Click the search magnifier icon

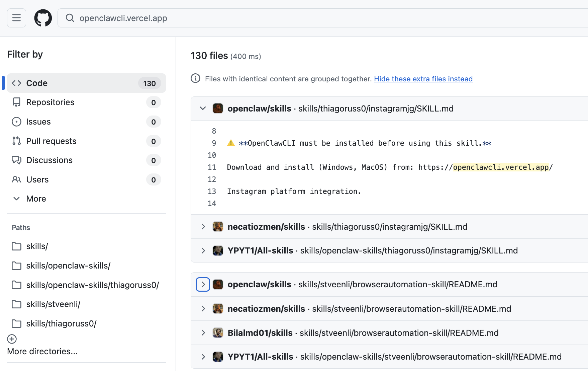(70, 18)
